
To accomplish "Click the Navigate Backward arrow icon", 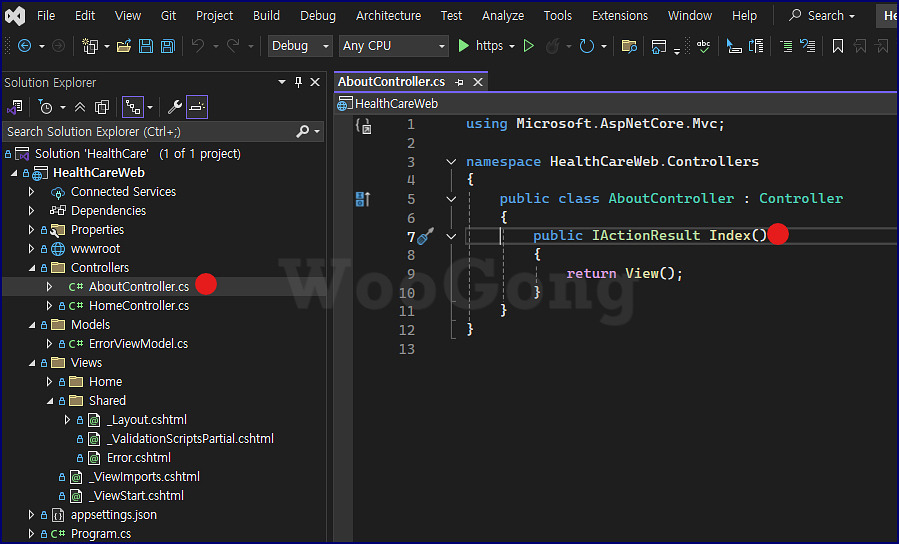I will click(24, 46).
